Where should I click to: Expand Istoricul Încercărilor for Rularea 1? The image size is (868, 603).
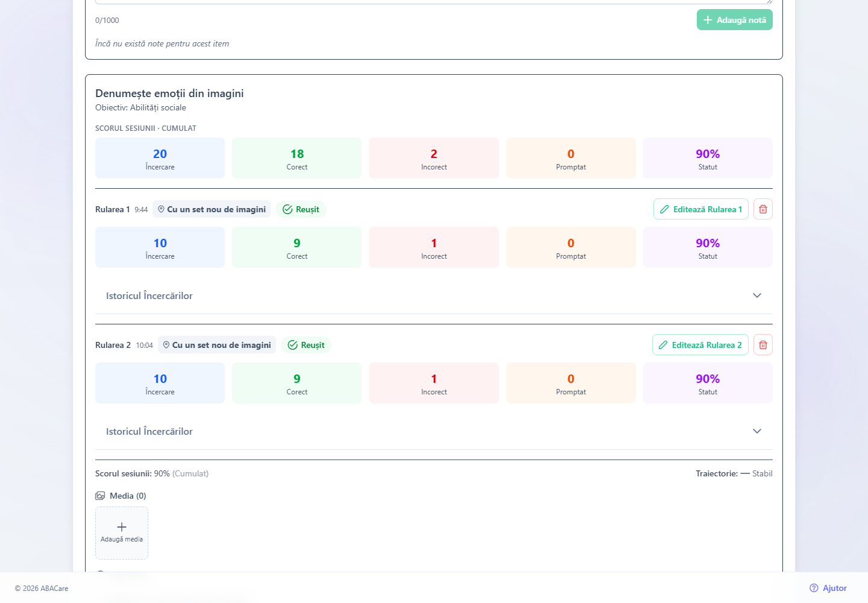pyautogui.click(x=434, y=295)
